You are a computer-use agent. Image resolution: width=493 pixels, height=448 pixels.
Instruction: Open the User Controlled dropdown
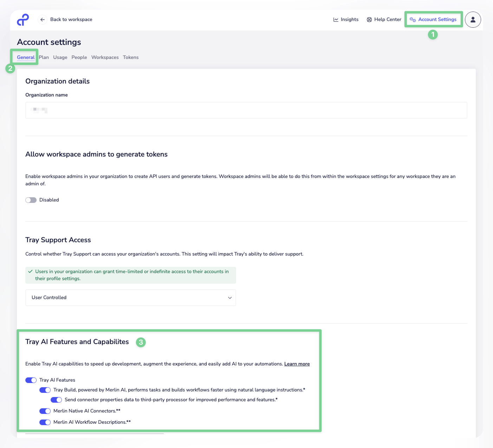pyautogui.click(x=130, y=298)
